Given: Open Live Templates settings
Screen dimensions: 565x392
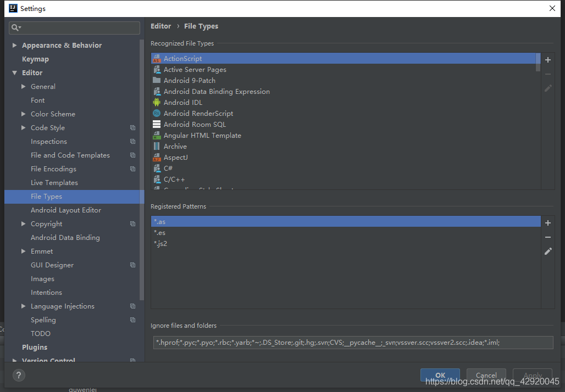Looking at the screenshot, I should click(x=54, y=182).
